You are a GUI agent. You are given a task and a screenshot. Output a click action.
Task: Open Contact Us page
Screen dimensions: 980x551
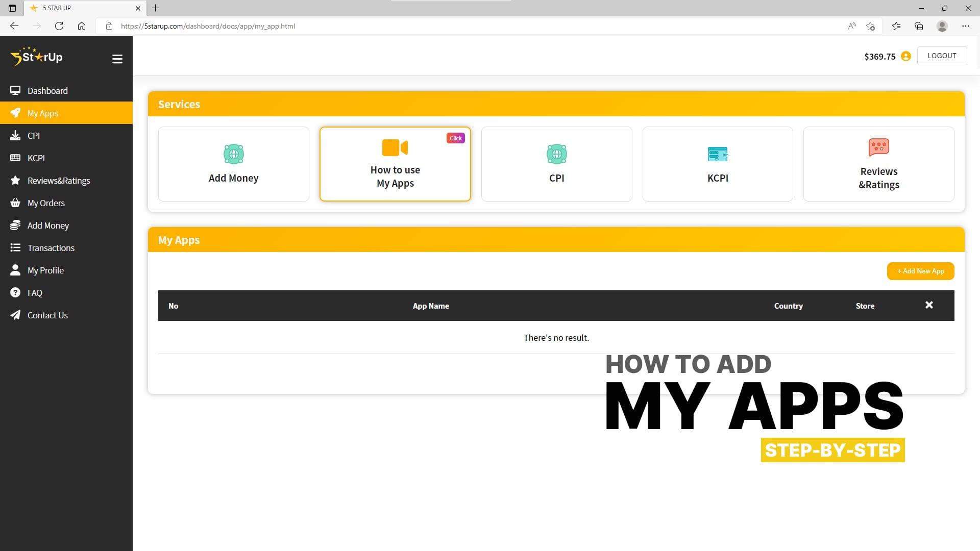click(66, 315)
